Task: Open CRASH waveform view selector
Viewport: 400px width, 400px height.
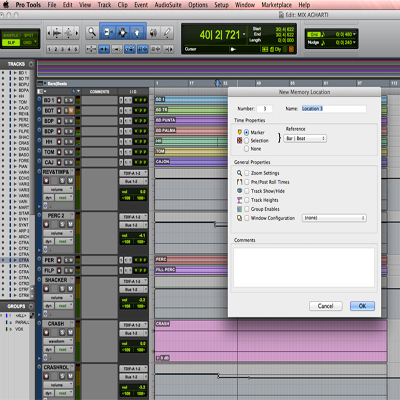Action: click(x=58, y=341)
